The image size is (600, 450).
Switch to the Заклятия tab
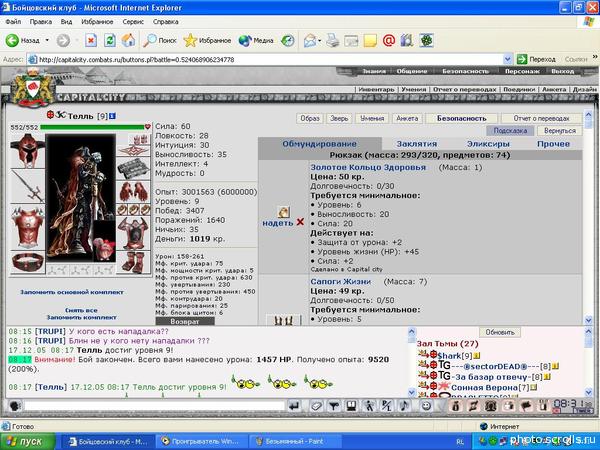tap(417, 144)
